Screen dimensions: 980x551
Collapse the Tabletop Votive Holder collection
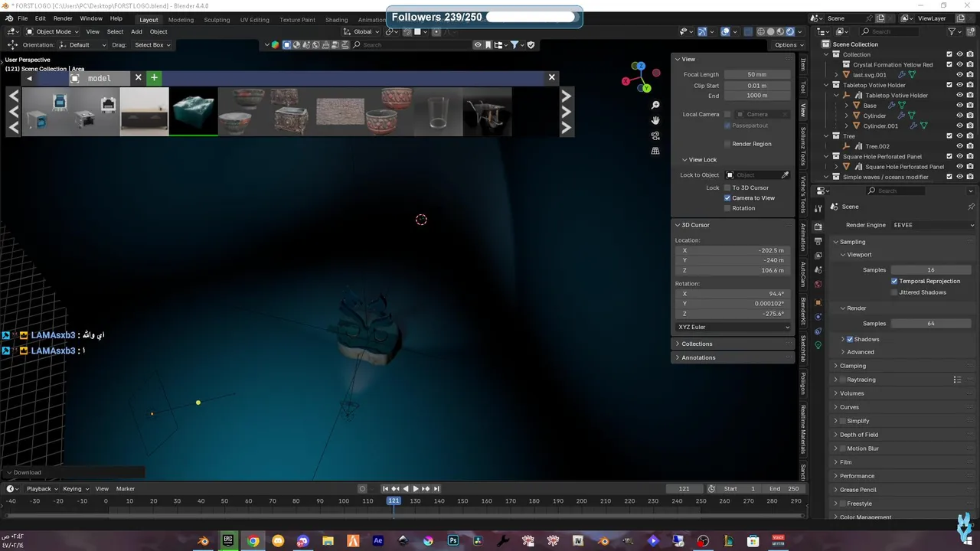point(828,85)
